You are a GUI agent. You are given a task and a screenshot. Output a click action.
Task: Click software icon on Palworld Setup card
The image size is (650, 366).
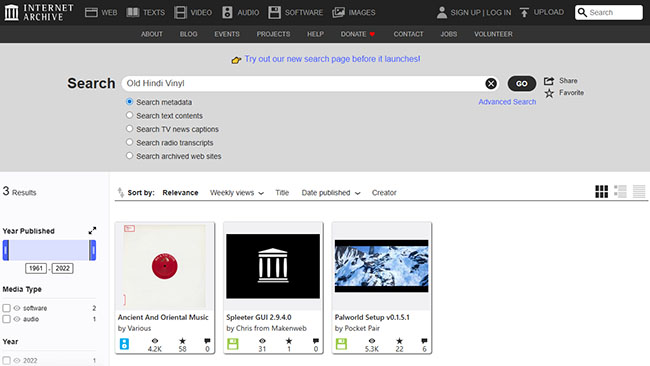point(342,344)
